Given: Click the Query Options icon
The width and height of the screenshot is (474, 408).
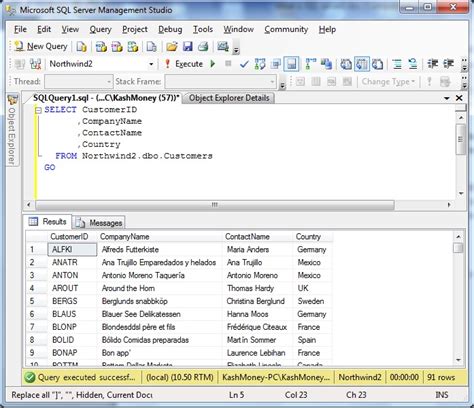Looking at the screenshot, I should click(276, 64).
